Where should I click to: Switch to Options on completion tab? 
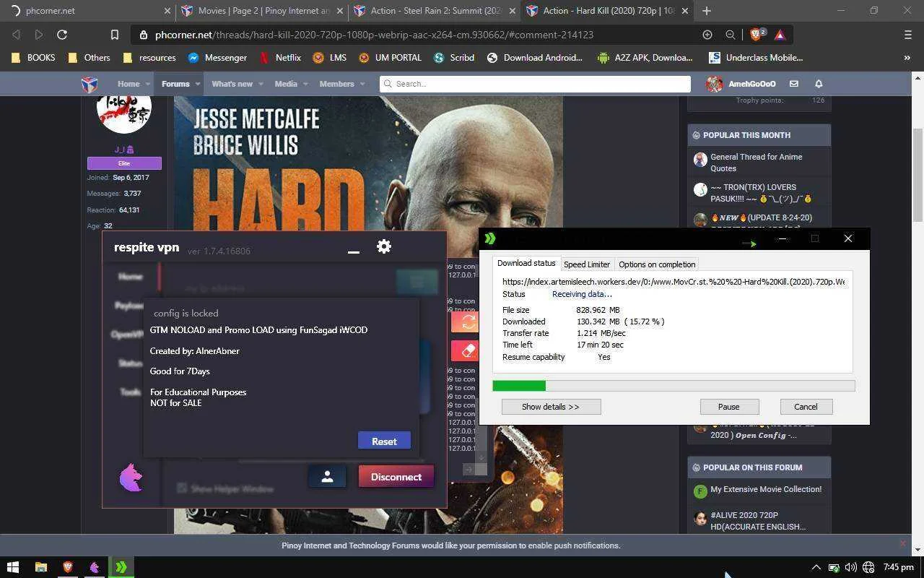coord(657,264)
